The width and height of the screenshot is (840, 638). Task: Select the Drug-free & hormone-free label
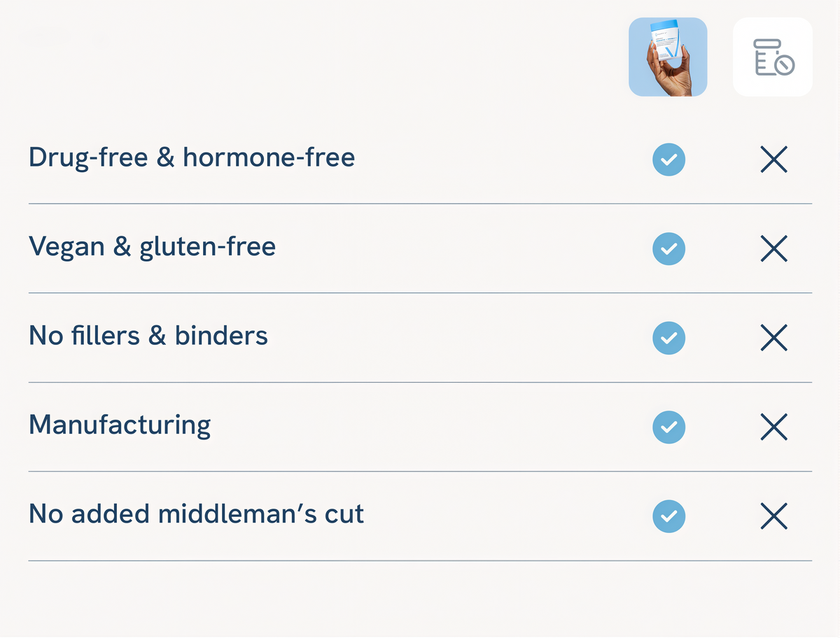click(192, 157)
